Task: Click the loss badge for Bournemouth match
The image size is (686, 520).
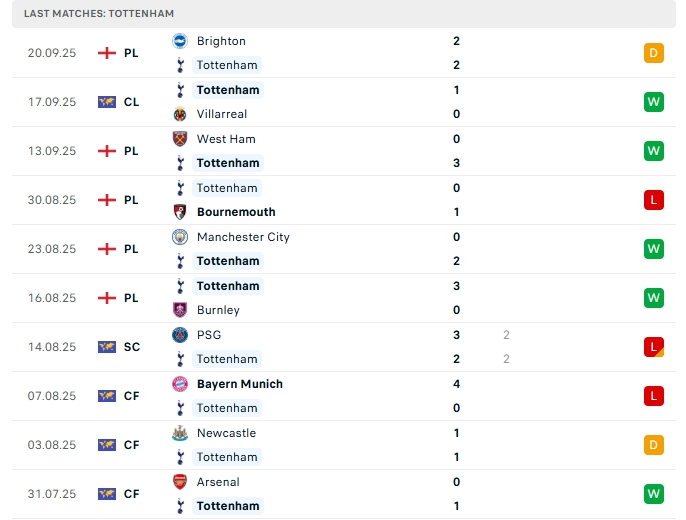Action: click(654, 200)
